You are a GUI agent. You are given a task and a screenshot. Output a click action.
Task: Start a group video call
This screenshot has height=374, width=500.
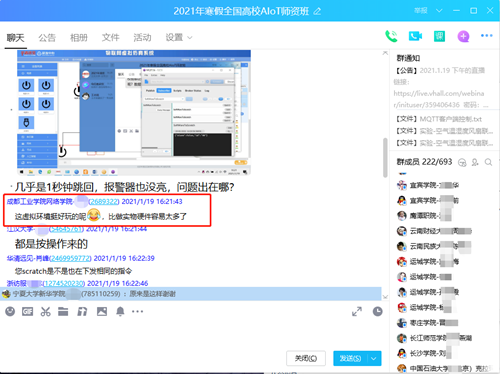click(x=415, y=36)
